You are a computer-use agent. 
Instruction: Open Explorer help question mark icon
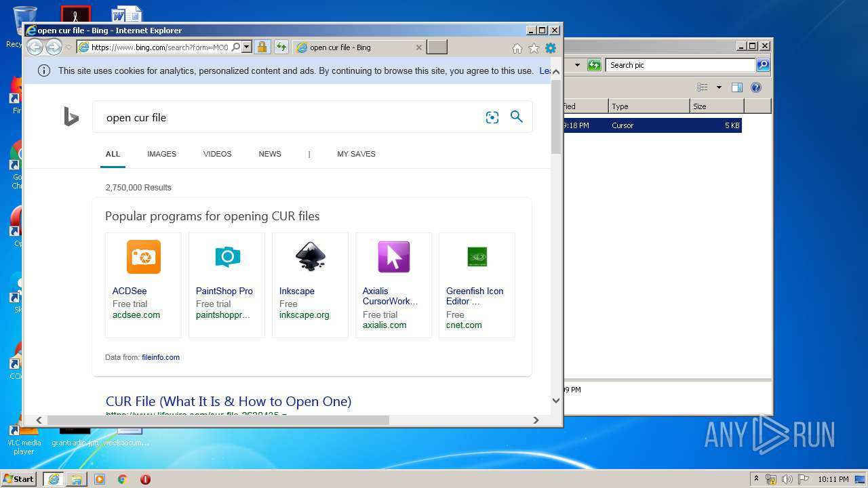click(756, 87)
